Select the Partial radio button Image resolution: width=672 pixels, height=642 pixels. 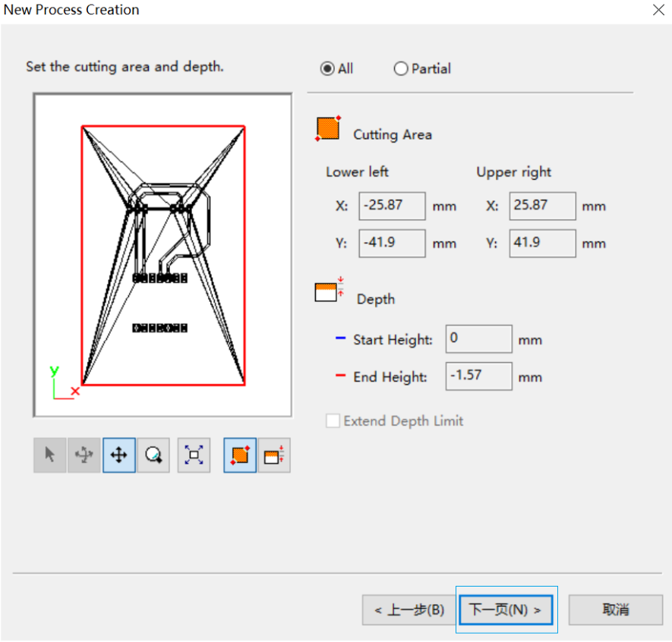pyautogui.click(x=401, y=68)
